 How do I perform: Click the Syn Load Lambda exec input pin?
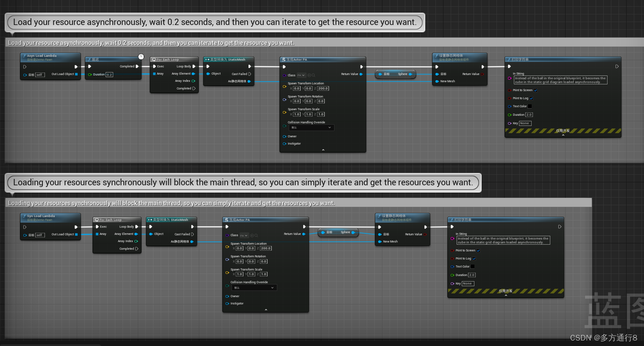click(25, 227)
